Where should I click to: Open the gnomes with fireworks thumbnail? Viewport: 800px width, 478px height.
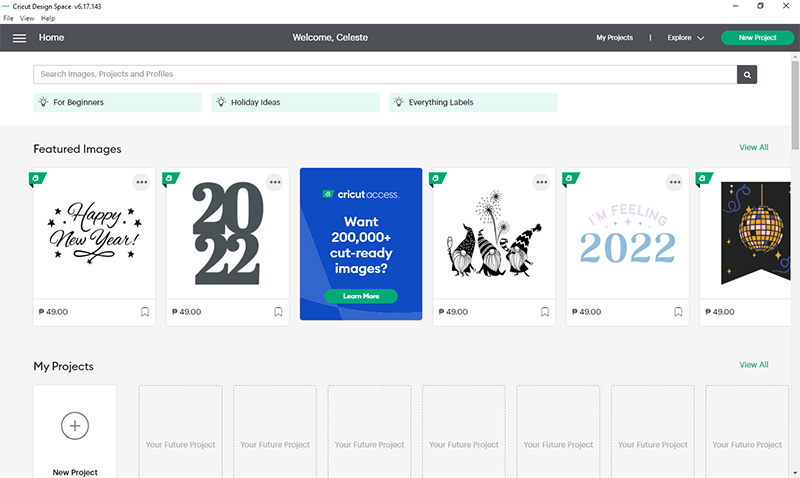[x=494, y=233]
